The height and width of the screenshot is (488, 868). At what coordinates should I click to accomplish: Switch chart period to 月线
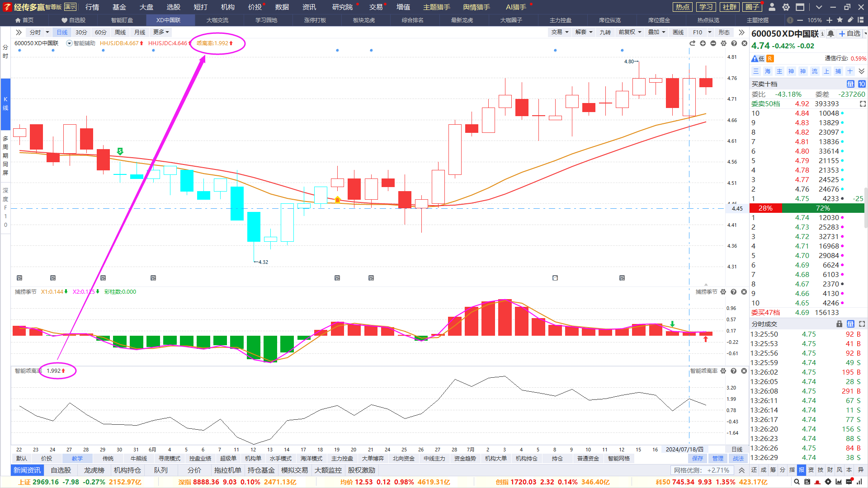pyautogui.click(x=140, y=32)
